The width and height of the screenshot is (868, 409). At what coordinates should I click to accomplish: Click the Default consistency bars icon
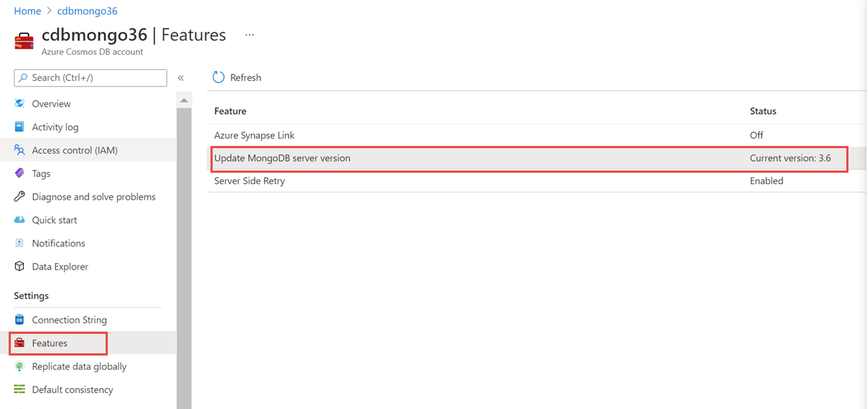pyautogui.click(x=20, y=389)
